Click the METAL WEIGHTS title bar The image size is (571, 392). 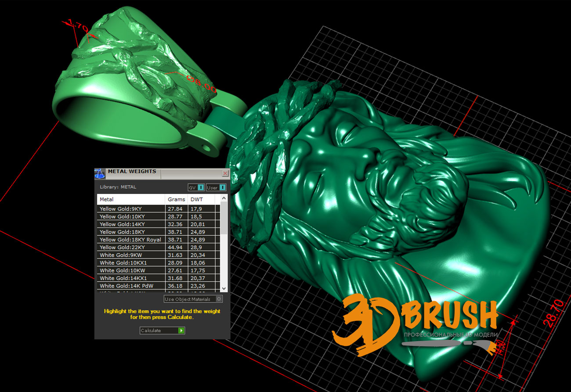tap(163, 173)
